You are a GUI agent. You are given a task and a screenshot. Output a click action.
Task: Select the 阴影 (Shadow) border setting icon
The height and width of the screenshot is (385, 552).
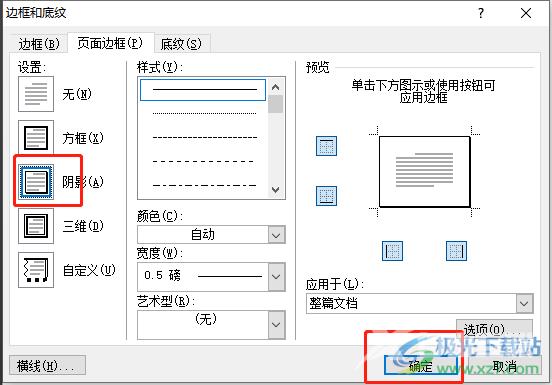(x=36, y=182)
